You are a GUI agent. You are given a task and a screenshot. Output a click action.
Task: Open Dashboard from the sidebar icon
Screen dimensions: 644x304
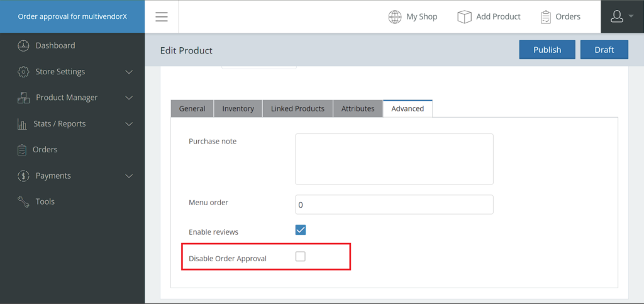click(x=23, y=45)
